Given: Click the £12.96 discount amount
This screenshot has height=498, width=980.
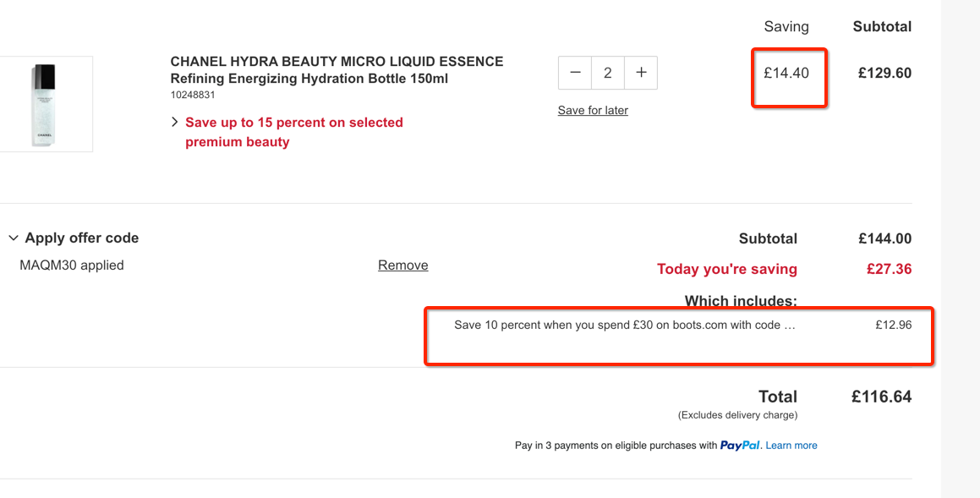Looking at the screenshot, I should point(893,325).
